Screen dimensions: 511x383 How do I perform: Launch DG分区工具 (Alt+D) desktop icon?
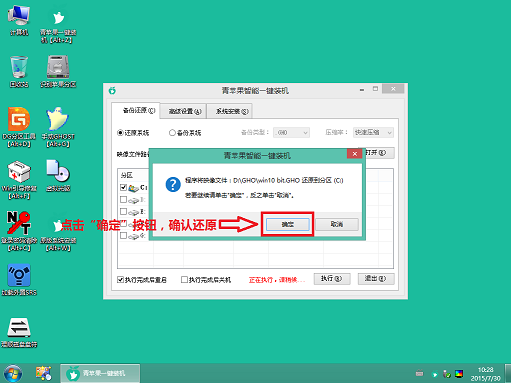coord(19,127)
